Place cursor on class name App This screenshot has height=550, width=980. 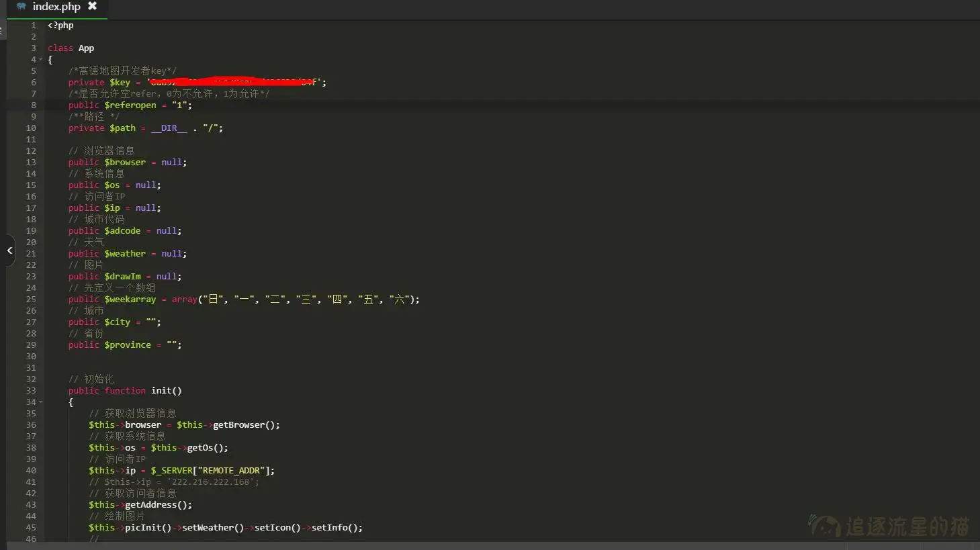(86, 48)
